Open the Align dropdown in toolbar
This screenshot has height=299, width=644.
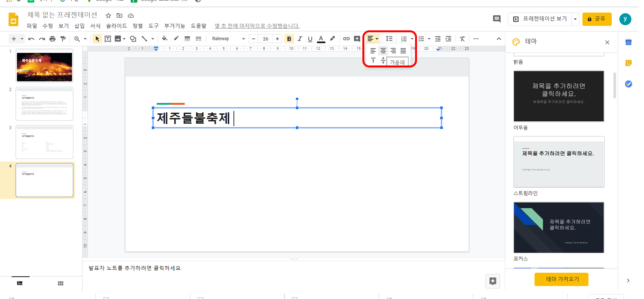373,39
